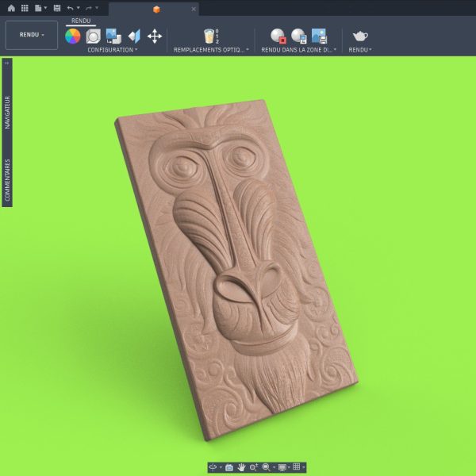Select the RENDU ribbon tab
The height and width of the screenshot is (476, 476).
tap(81, 21)
